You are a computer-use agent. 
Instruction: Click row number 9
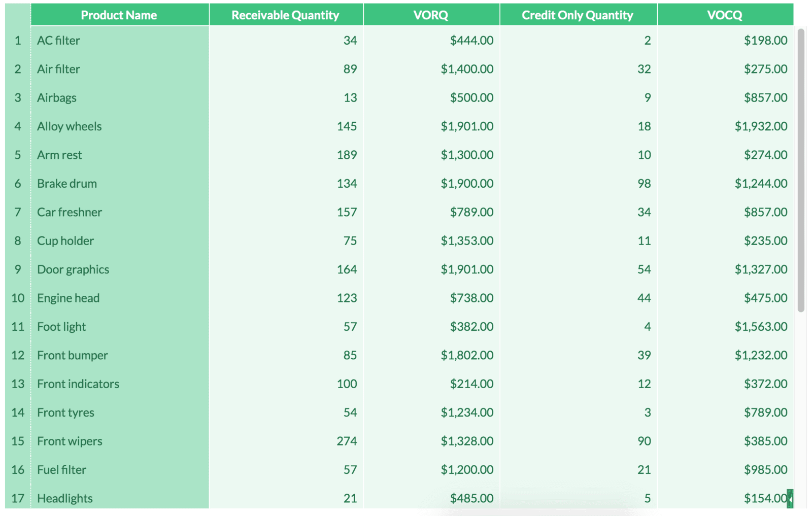coord(18,269)
